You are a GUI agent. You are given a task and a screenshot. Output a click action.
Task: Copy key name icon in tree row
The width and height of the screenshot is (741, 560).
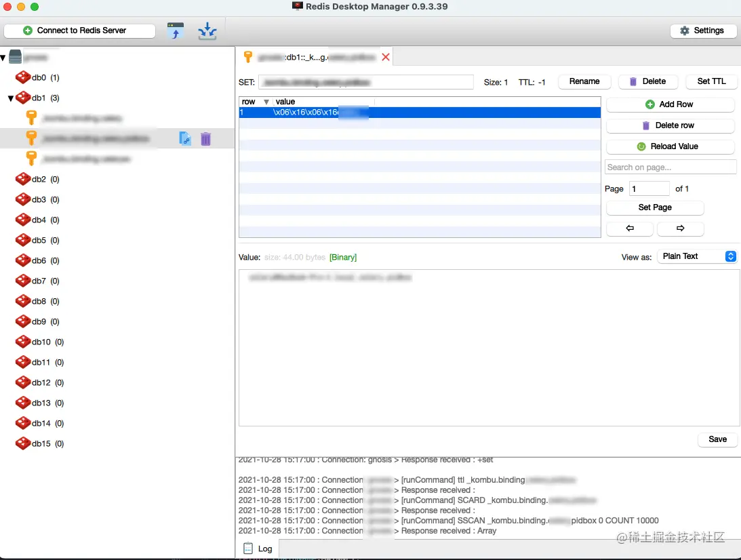click(185, 138)
